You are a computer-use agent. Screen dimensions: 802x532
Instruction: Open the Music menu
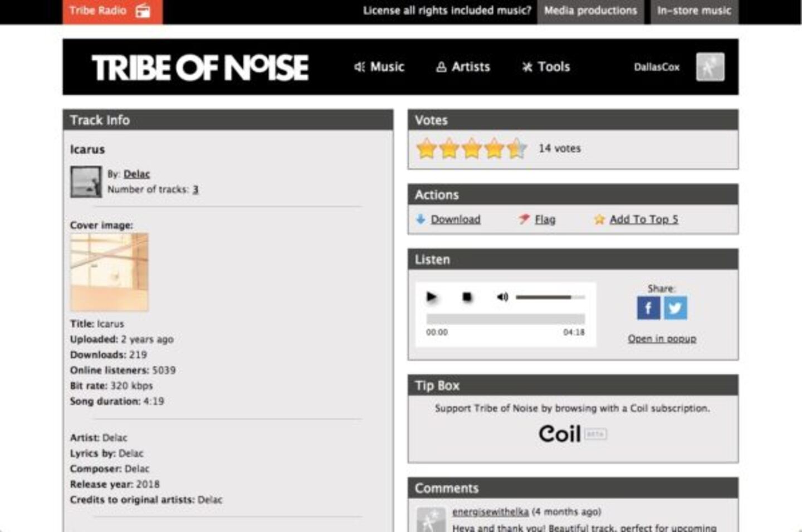point(379,67)
